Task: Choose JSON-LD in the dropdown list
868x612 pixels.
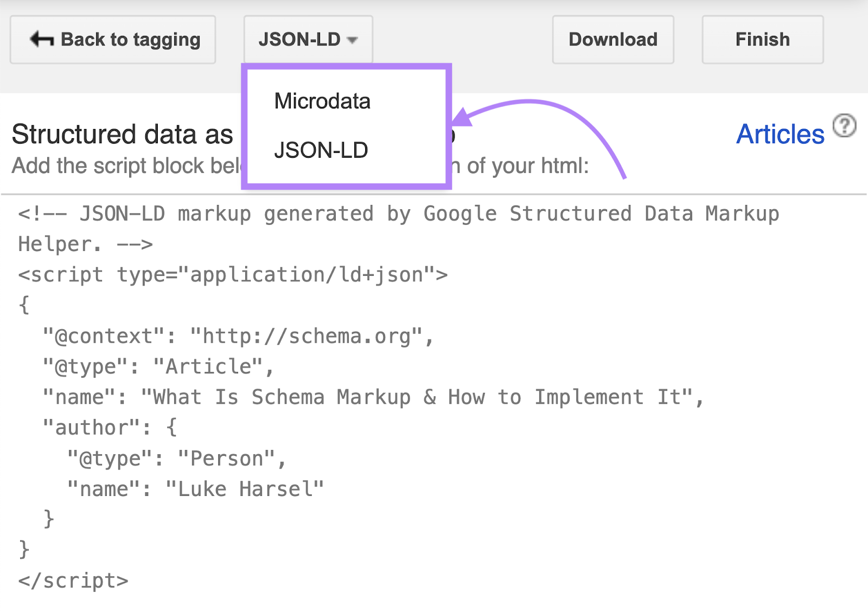Action: click(321, 150)
